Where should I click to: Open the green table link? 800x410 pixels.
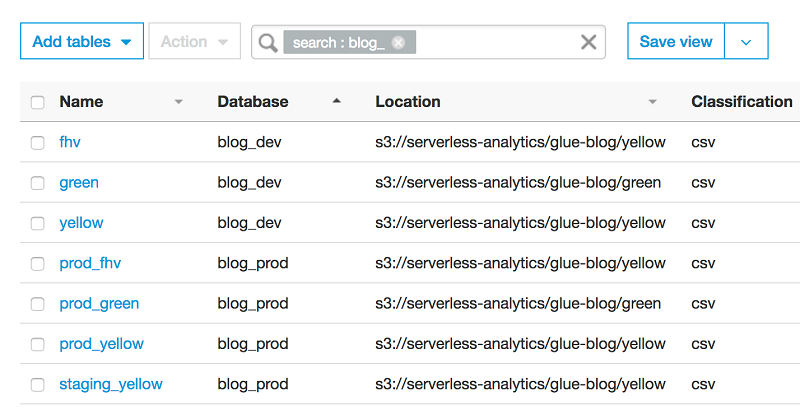pos(79,183)
